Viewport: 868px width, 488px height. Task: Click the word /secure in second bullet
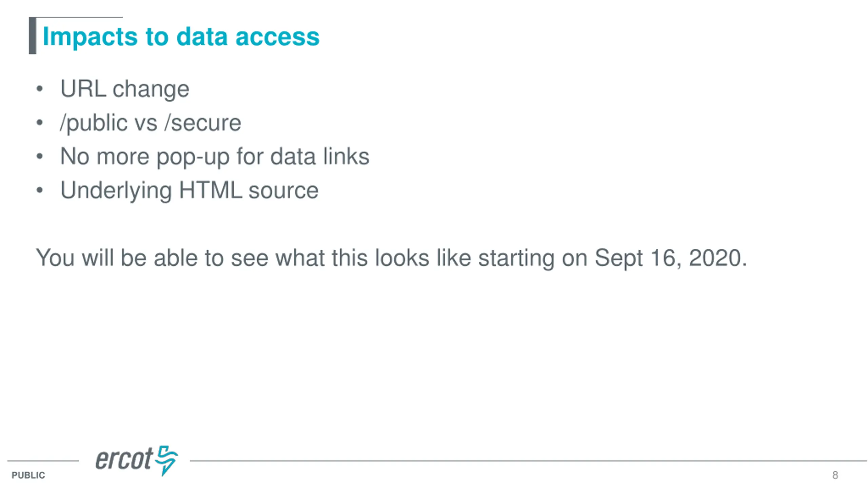[x=203, y=123]
